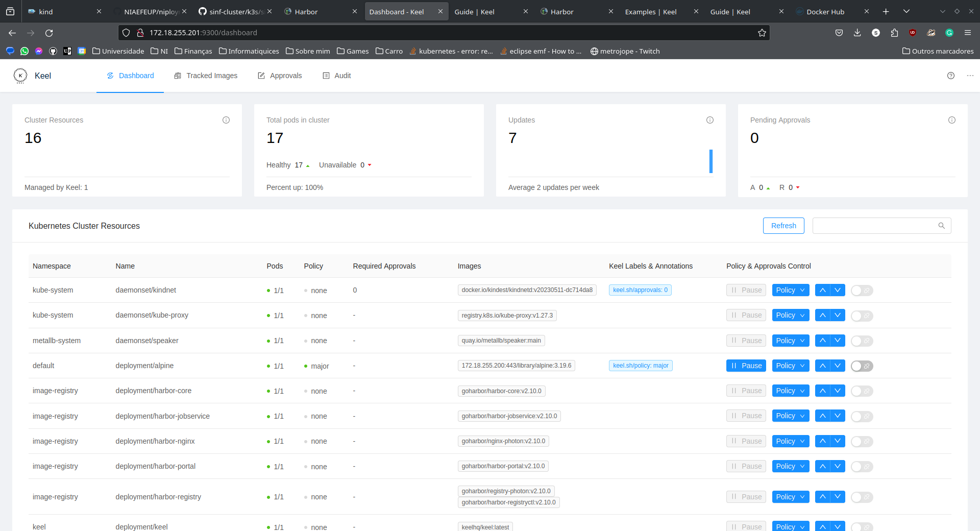Image resolution: width=980 pixels, height=531 pixels.
Task: Open the browser downloads icon
Action: tap(857, 33)
